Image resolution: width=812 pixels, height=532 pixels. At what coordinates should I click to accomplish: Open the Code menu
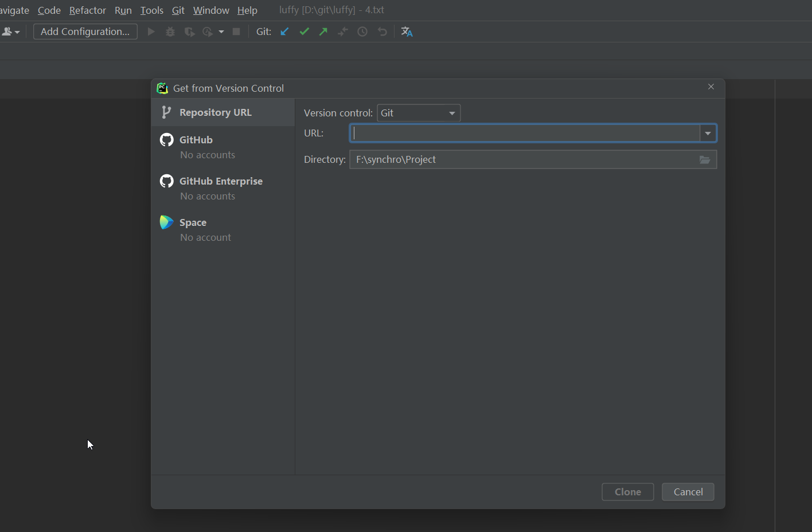point(49,10)
